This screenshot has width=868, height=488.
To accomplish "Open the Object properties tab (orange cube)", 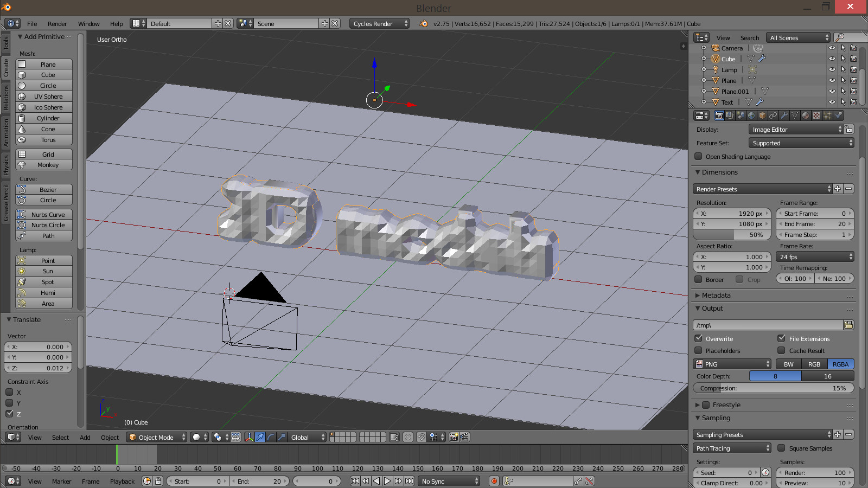I will point(762,115).
